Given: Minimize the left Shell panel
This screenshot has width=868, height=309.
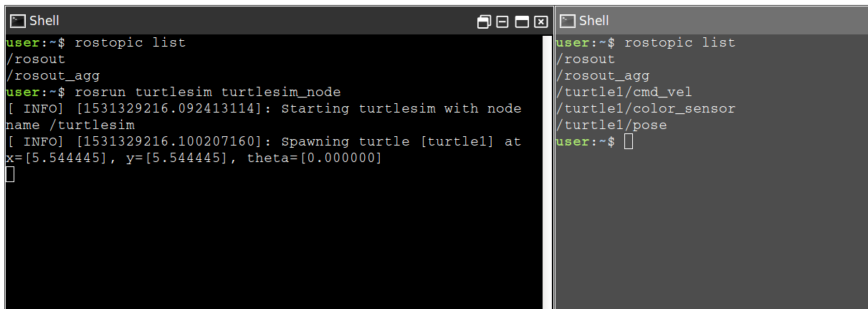Looking at the screenshot, I should coord(502,22).
